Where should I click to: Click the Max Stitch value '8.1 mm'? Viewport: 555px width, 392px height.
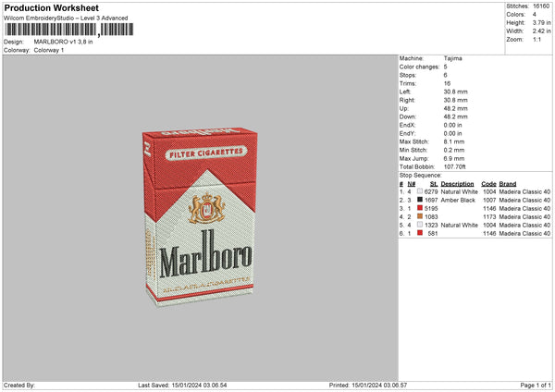coord(454,141)
